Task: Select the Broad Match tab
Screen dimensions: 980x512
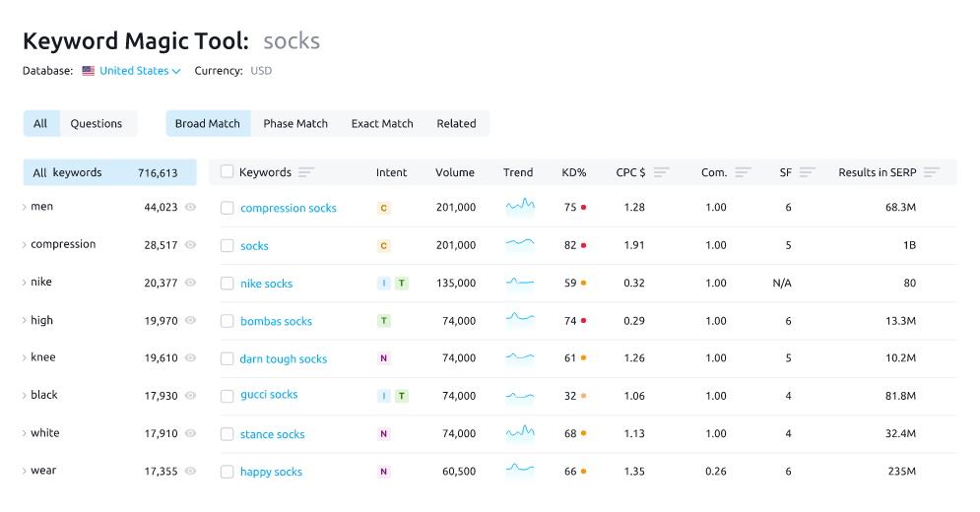Action: [x=208, y=123]
